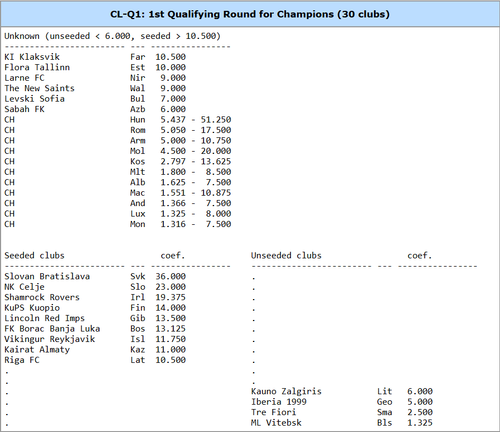Select Slovan Bratislava club name
Image resolution: width=500 pixels, height=432 pixels.
pyautogui.click(x=47, y=276)
